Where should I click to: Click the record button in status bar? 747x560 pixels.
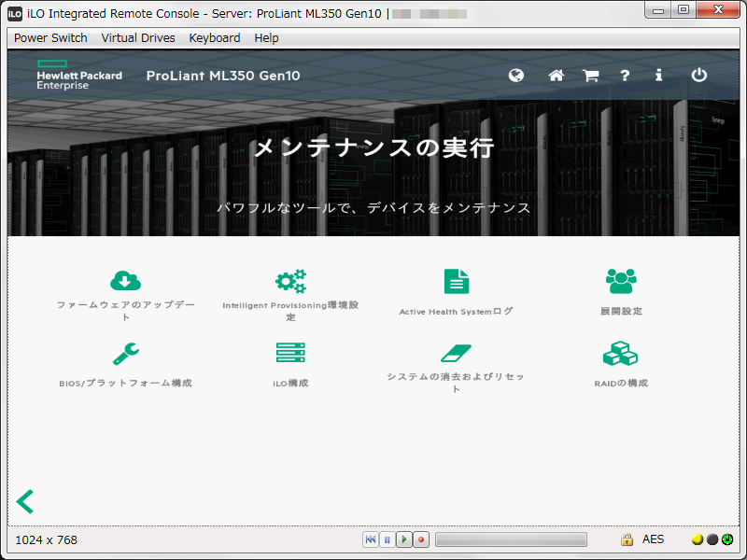coord(421,539)
